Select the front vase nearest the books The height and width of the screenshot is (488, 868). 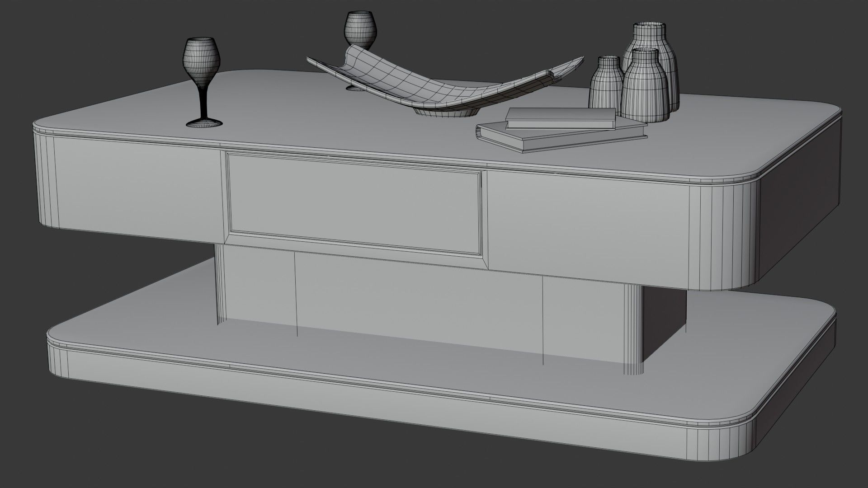click(645, 86)
